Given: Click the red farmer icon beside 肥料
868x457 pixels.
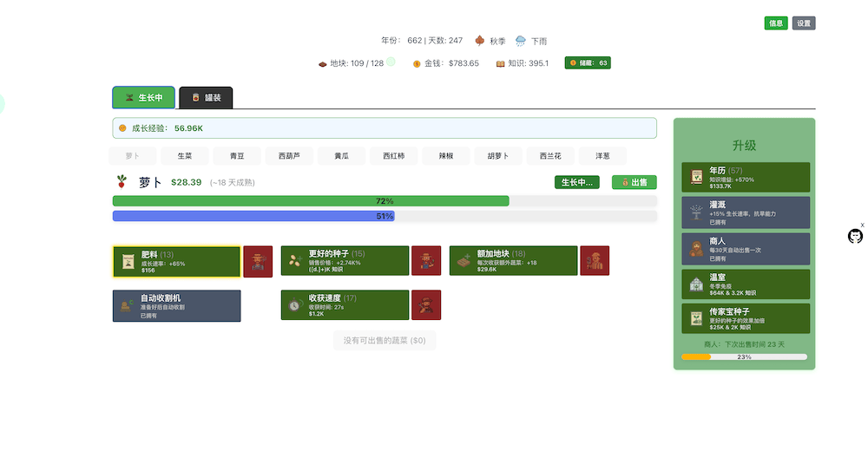Looking at the screenshot, I should (x=258, y=261).
